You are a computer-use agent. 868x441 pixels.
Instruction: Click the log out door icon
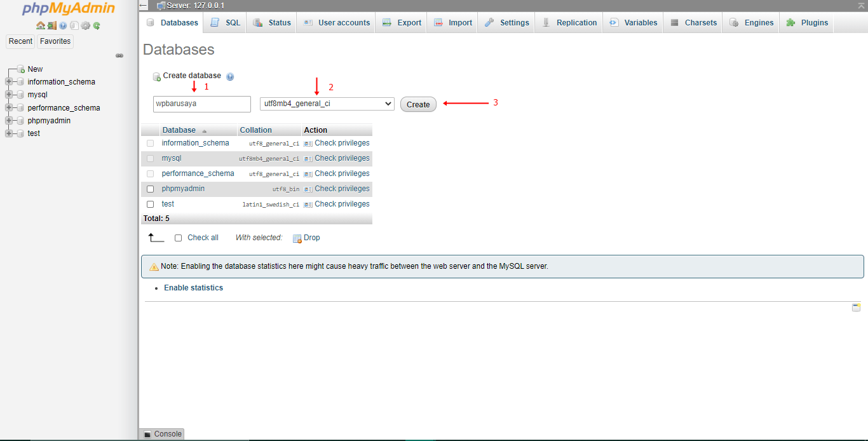pyautogui.click(x=52, y=26)
